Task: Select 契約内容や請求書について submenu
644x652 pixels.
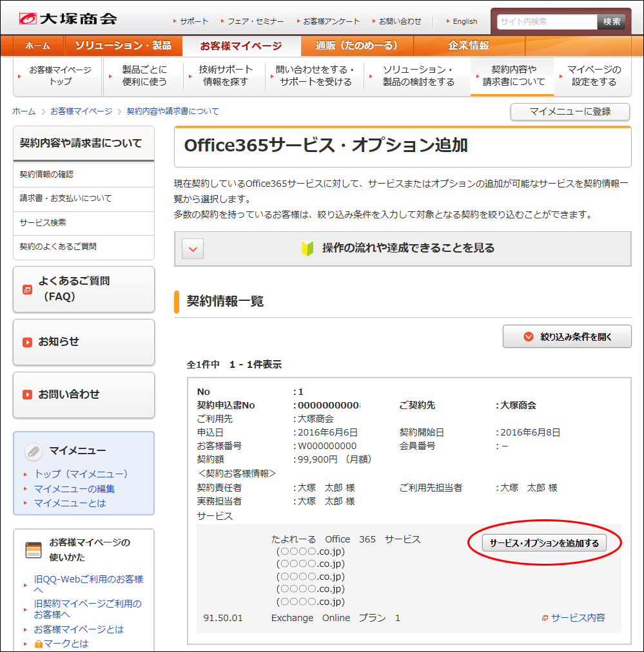Action: (512, 76)
